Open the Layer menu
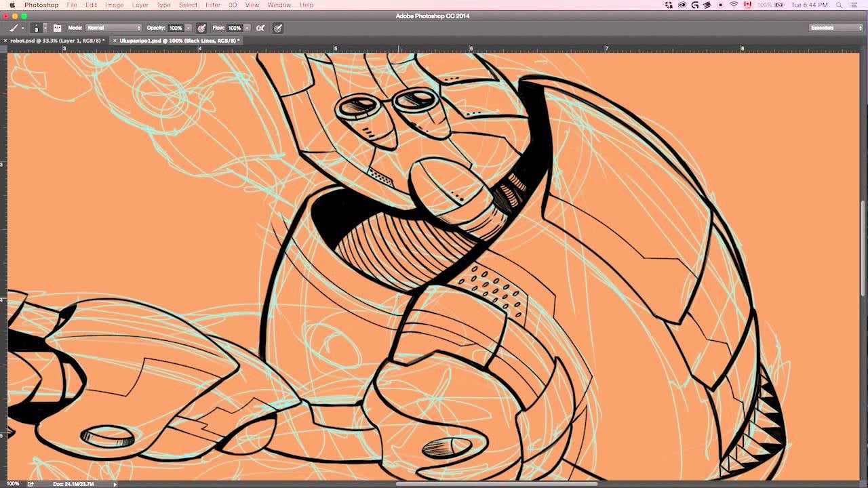The width and height of the screenshot is (868, 488). pyautogui.click(x=140, y=5)
